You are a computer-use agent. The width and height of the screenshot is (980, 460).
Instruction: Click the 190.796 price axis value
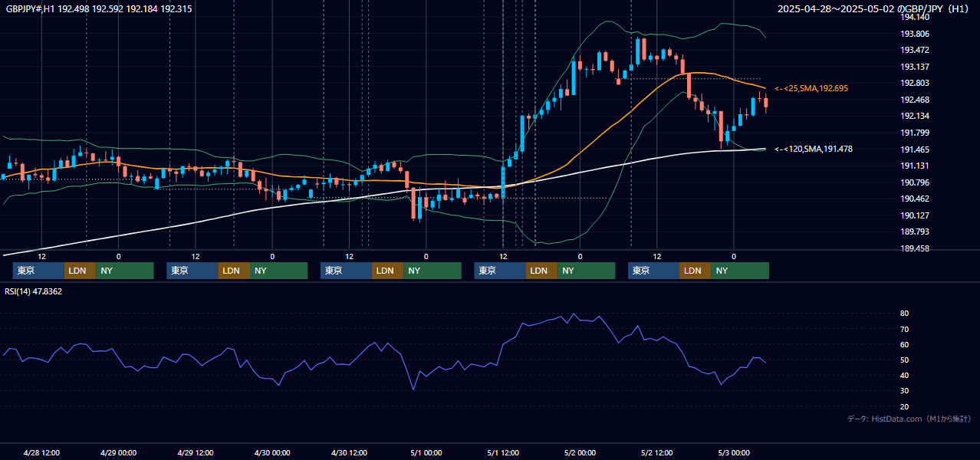pyautogui.click(x=916, y=182)
